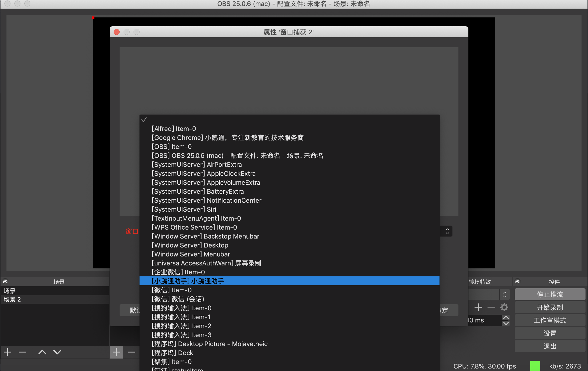The height and width of the screenshot is (371, 588).
Task: Choose [搜狗输入法] Item-0
Action: coord(290,308)
